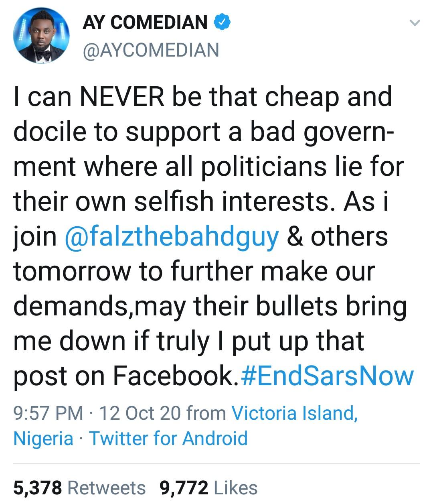Open the #EndSarsNow hashtag
This screenshot has height=504, width=433.
[x=328, y=376]
